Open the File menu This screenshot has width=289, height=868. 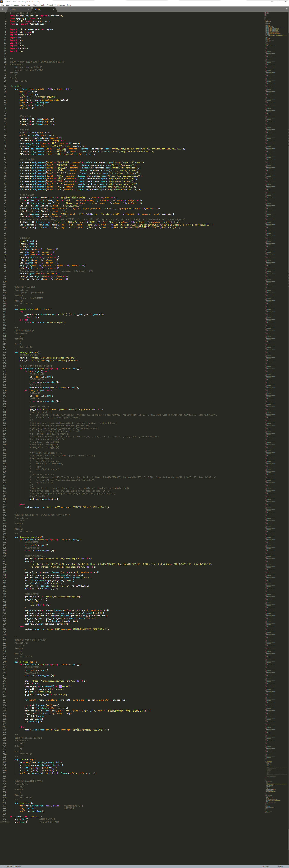[3, 5]
